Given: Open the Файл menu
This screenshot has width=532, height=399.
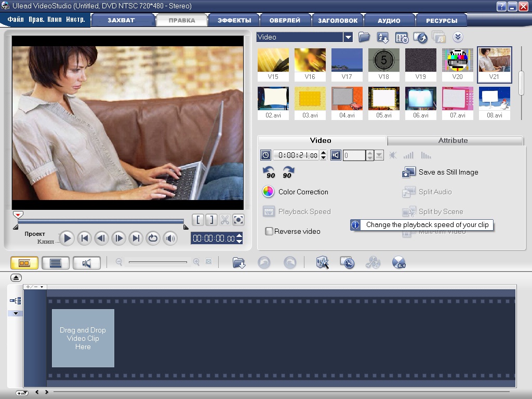Looking at the screenshot, I should click(x=16, y=20).
